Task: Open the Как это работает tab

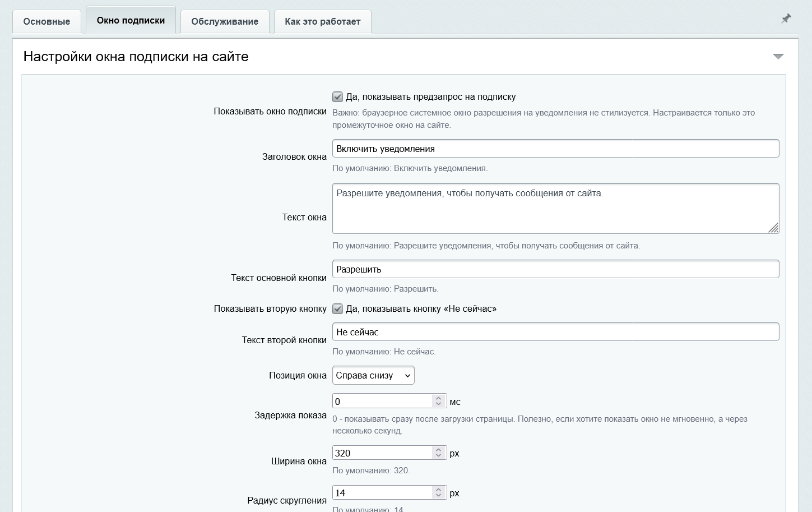Action: [x=322, y=21]
